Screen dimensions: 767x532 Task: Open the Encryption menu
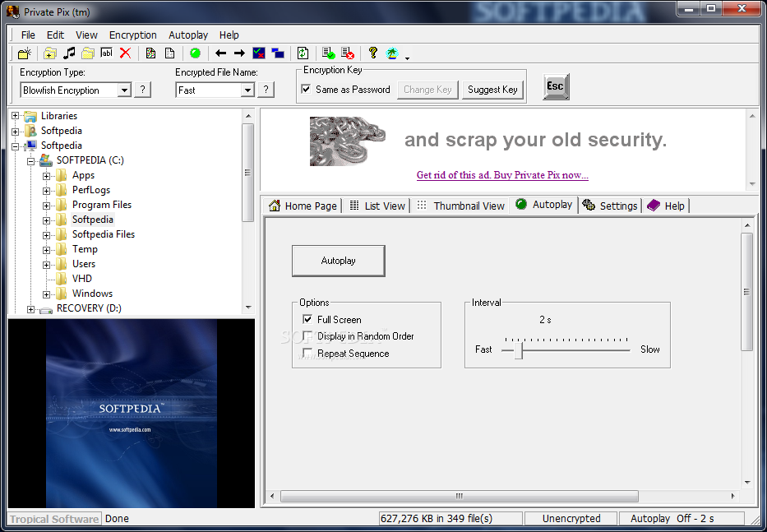click(x=132, y=35)
